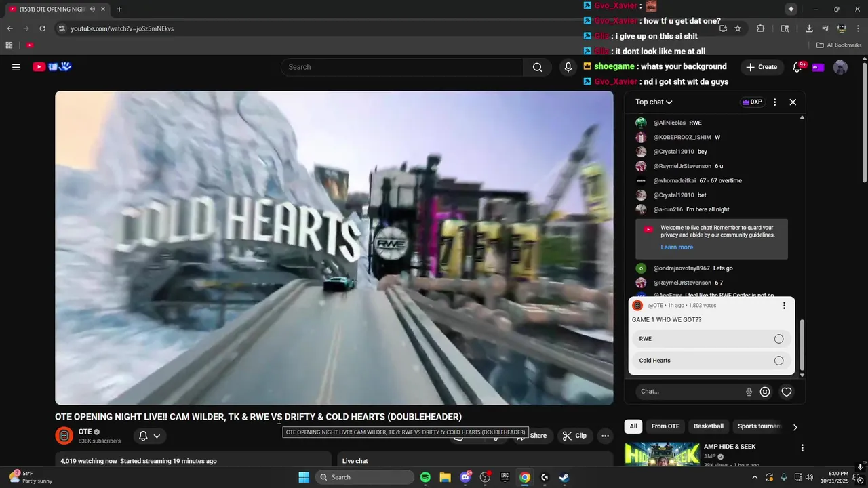Open more actions below the video

point(605,436)
